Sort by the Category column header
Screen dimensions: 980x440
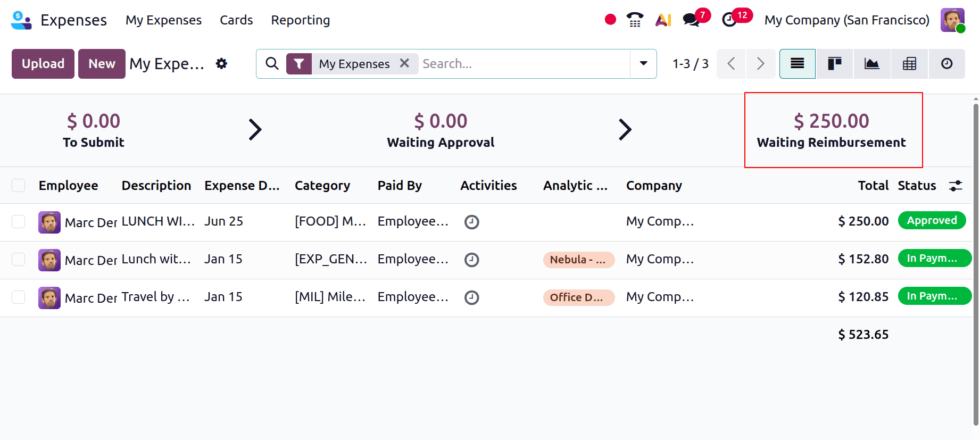pyautogui.click(x=322, y=186)
